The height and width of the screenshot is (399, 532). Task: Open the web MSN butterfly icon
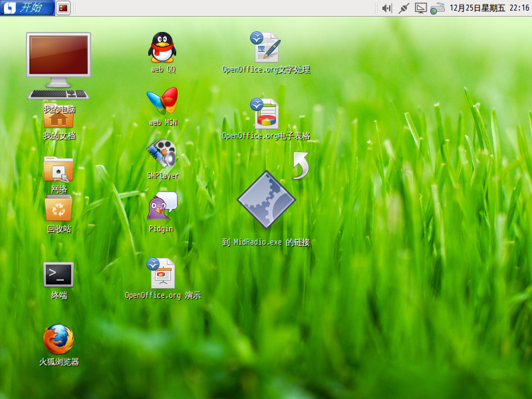(162, 101)
